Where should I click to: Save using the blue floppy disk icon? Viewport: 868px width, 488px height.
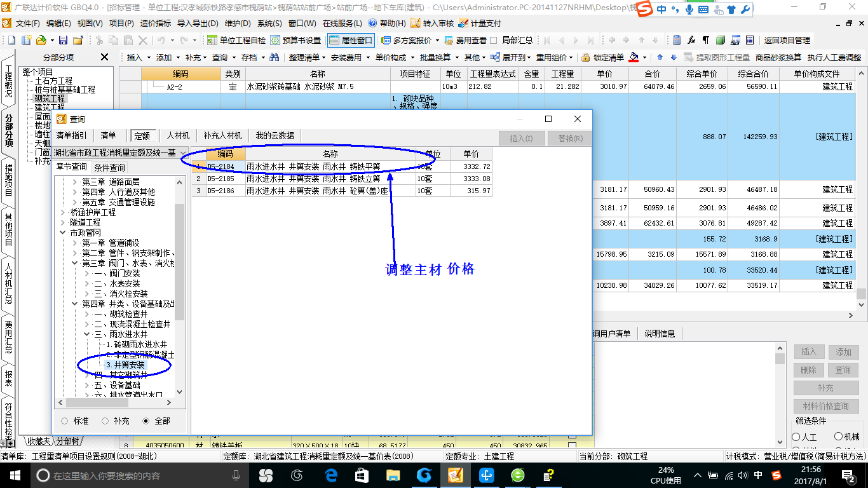pos(64,40)
